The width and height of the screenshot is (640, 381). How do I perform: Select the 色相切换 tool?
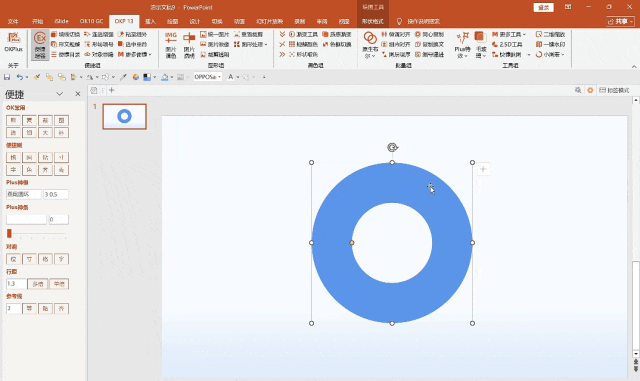(337, 44)
